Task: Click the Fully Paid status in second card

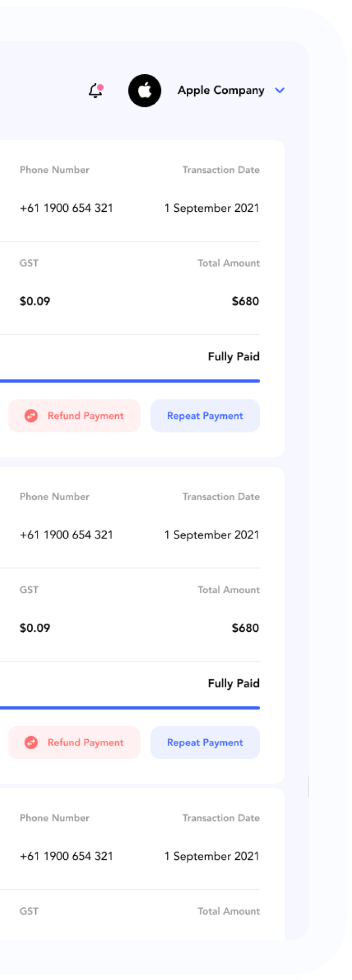Action: [234, 683]
